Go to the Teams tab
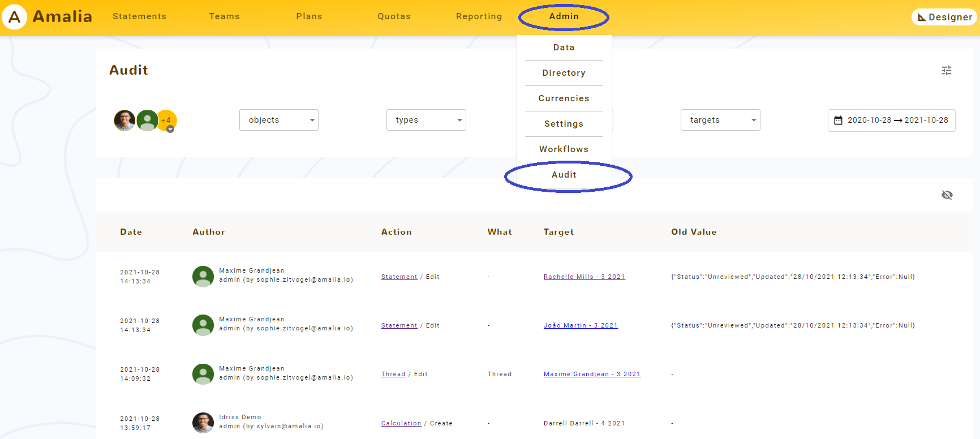The width and height of the screenshot is (980, 439). coord(225,16)
